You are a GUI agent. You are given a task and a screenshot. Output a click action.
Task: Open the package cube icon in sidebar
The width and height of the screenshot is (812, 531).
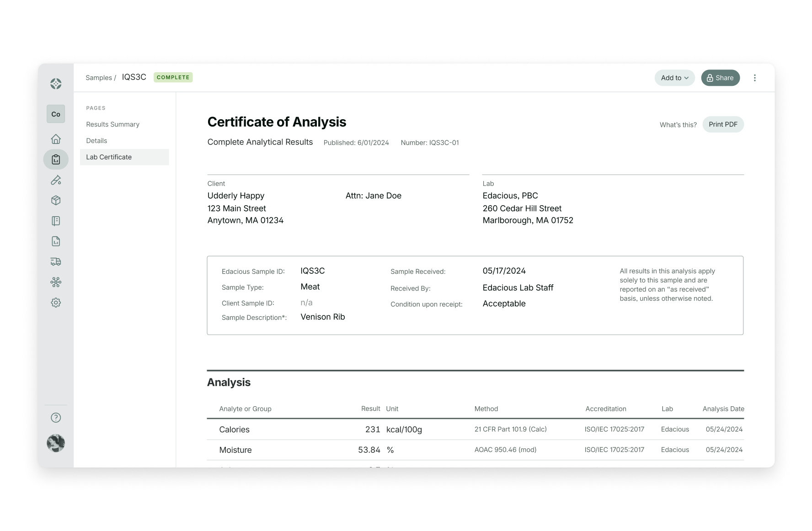click(56, 200)
